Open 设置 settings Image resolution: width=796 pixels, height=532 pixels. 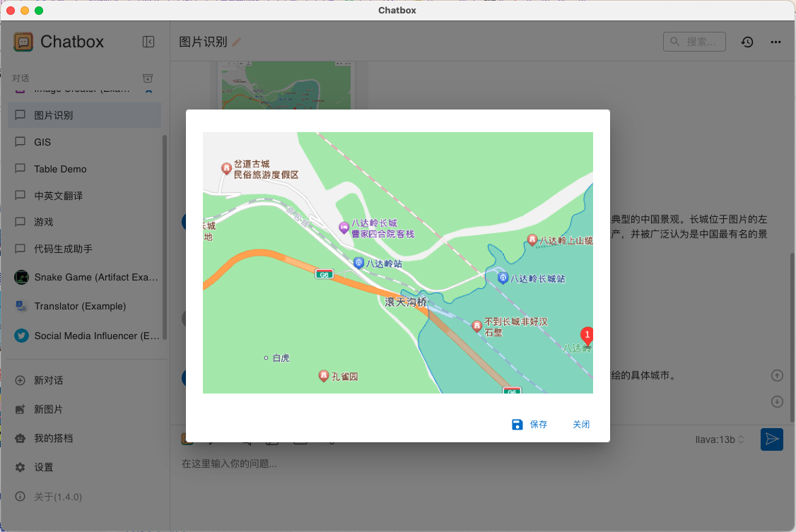pos(84,467)
